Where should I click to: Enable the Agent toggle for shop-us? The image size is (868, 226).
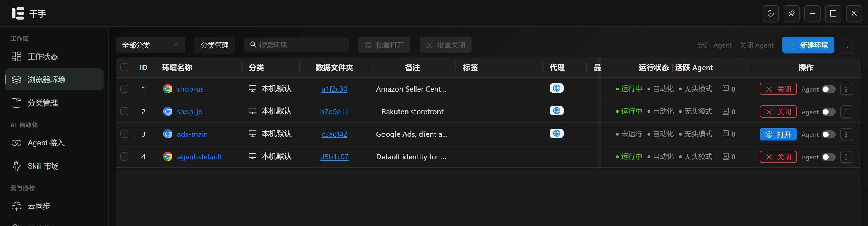pyautogui.click(x=829, y=90)
